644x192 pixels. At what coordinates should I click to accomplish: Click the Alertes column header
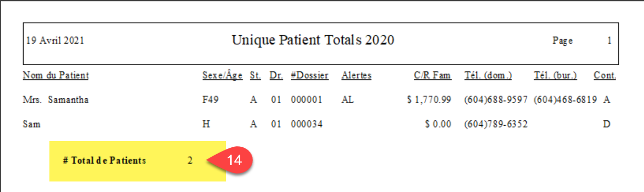[356, 75]
